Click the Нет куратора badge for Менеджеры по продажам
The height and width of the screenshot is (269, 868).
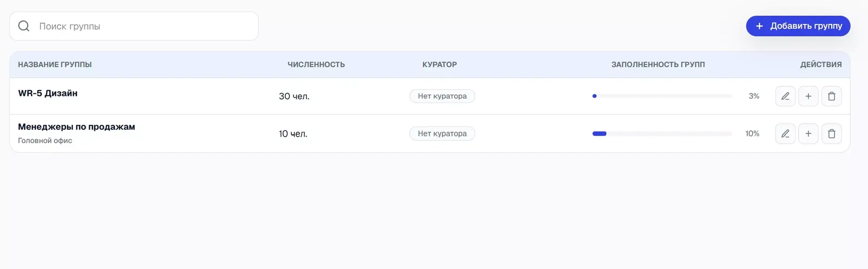pyautogui.click(x=442, y=133)
